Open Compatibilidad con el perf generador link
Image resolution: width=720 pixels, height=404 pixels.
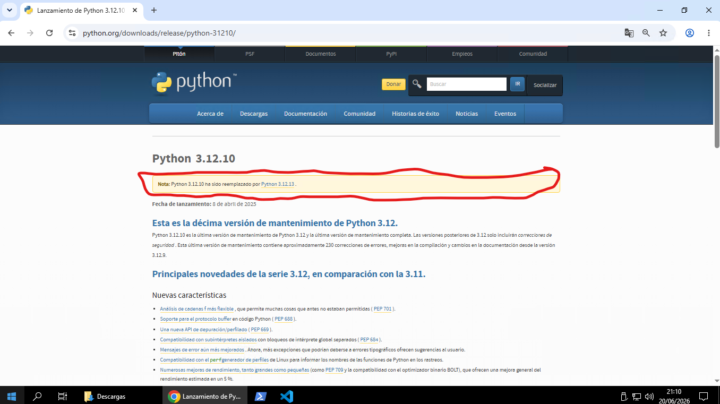pyautogui.click(x=214, y=360)
